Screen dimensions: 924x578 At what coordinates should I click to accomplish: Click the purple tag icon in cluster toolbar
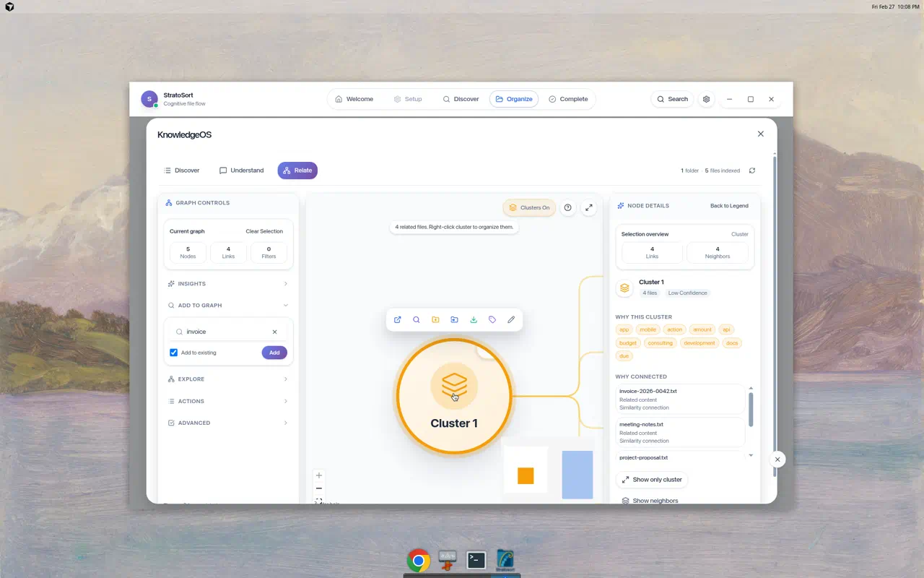tap(492, 319)
